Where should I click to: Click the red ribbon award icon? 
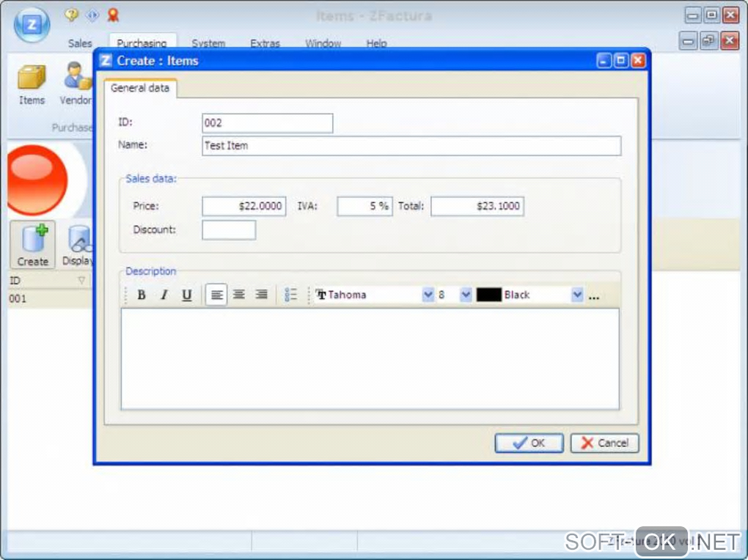coord(113,15)
